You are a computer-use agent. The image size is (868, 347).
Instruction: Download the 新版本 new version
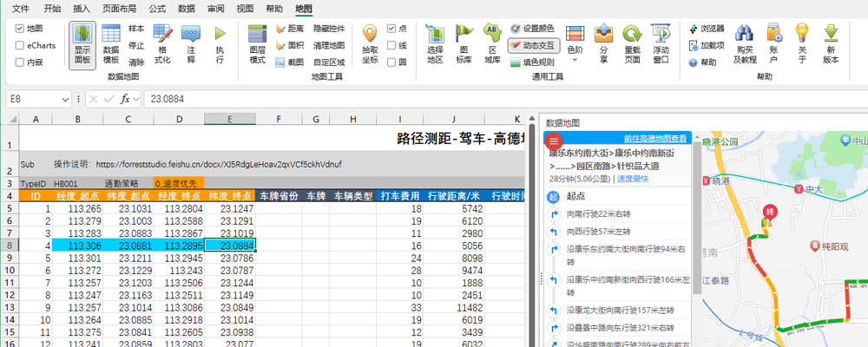click(x=831, y=45)
